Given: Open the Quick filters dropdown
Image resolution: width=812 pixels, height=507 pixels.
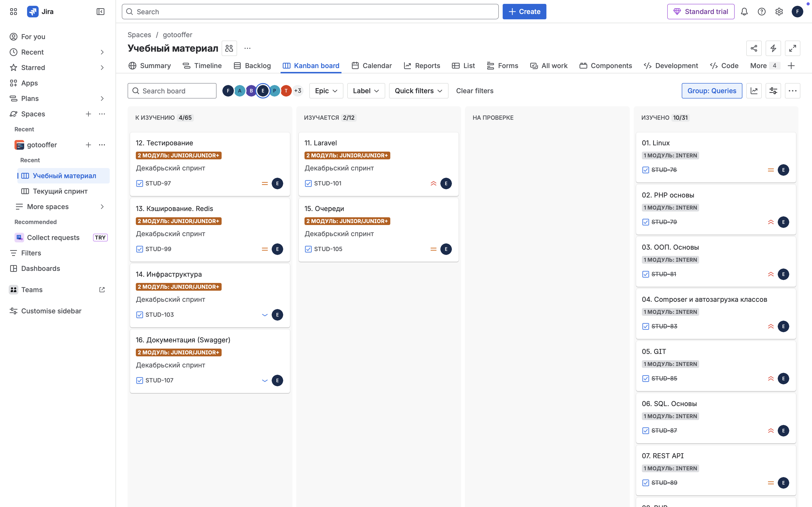Looking at the screenshot, I should point(418,91).
